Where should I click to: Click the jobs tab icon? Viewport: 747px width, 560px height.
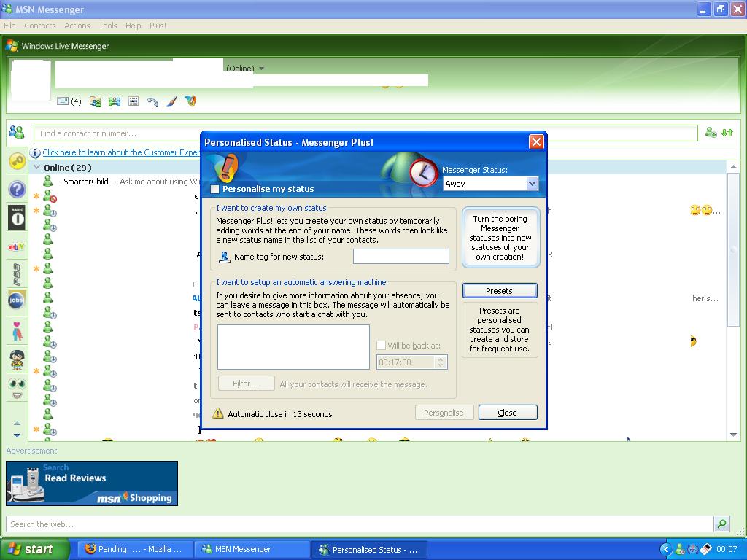pos(16,300)
